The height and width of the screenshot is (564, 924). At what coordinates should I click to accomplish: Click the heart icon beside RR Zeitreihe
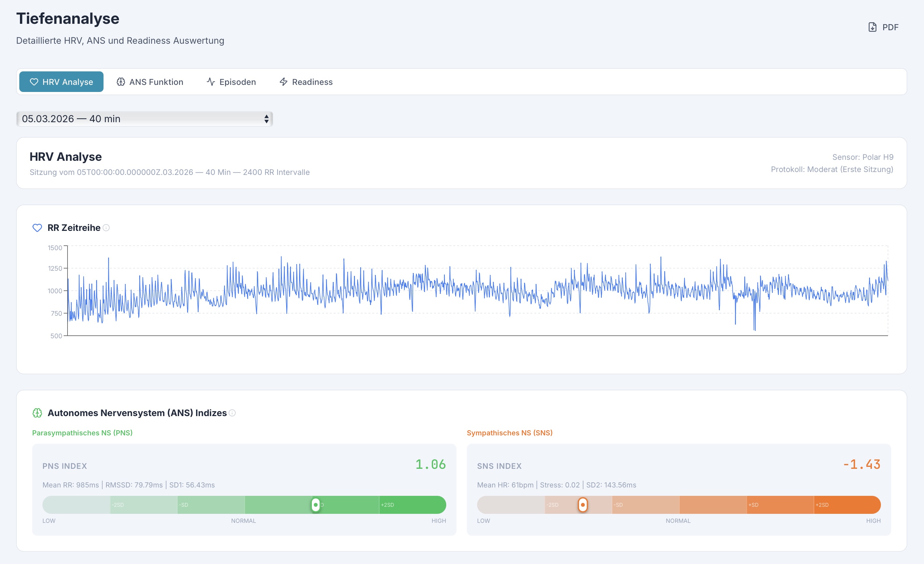click(x=37, y=228)
